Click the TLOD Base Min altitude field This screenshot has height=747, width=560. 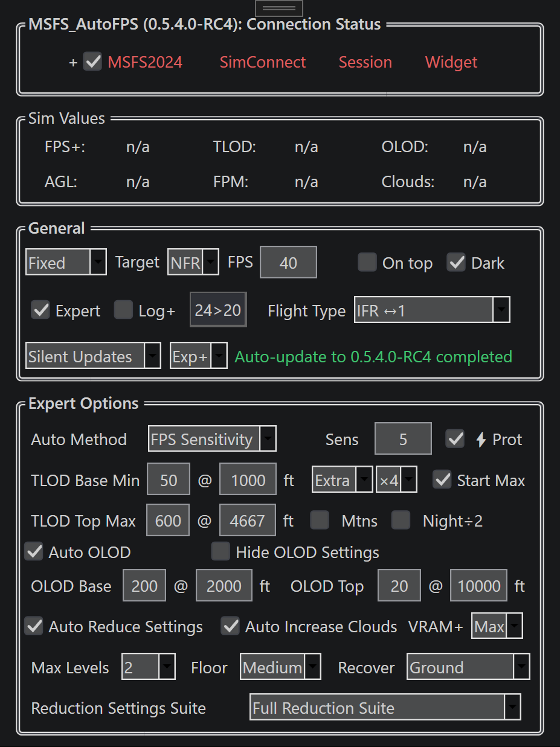248,480
